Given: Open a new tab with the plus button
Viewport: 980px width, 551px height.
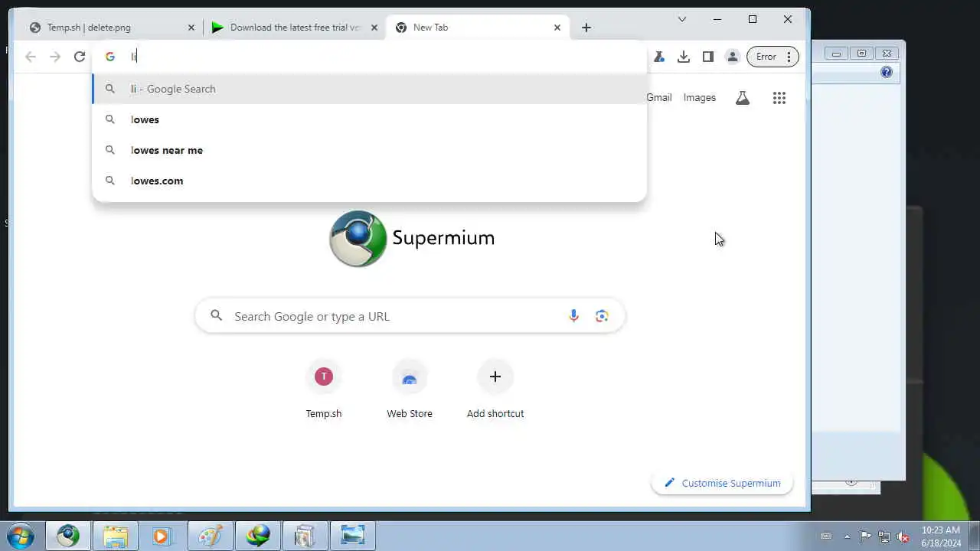Looking at the screenshot, I should coord(586,28).
